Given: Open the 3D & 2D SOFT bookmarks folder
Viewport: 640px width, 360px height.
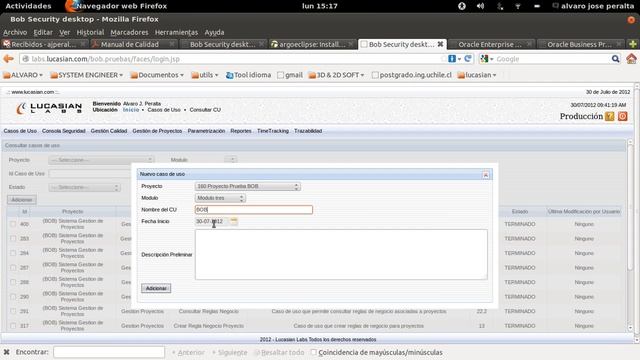Looking at the screenshot, I should pos(336,75).
